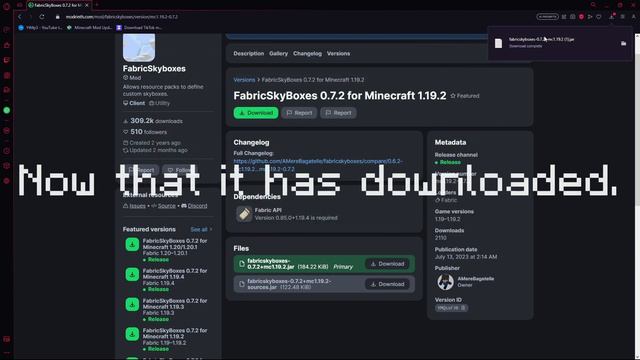Open the FabricSkyboxes project title
Screen dimensions: 640x360
[154, 69]
